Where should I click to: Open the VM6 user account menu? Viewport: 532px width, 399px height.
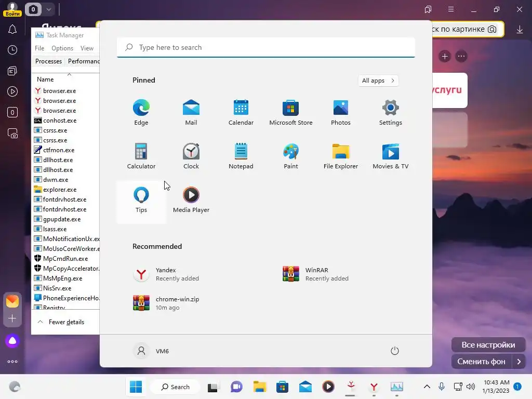pos(151,351)
